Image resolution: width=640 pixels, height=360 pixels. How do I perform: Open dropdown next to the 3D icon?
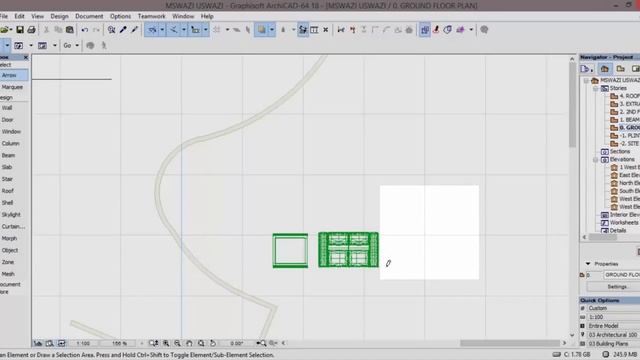[x=471, y=30]
